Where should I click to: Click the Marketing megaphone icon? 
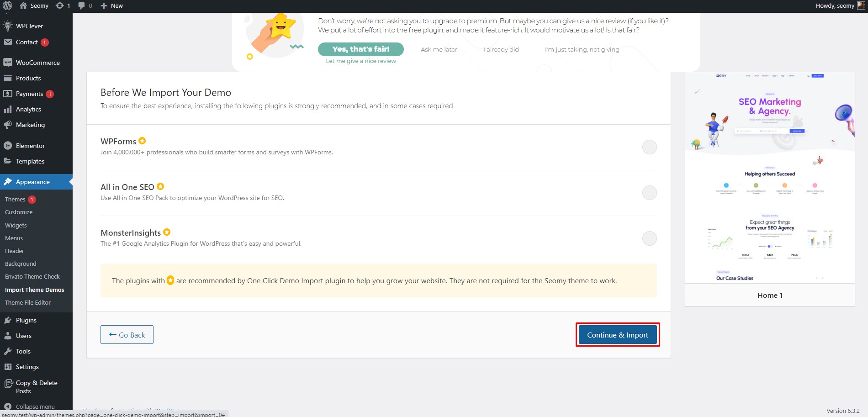coord(8,125)
